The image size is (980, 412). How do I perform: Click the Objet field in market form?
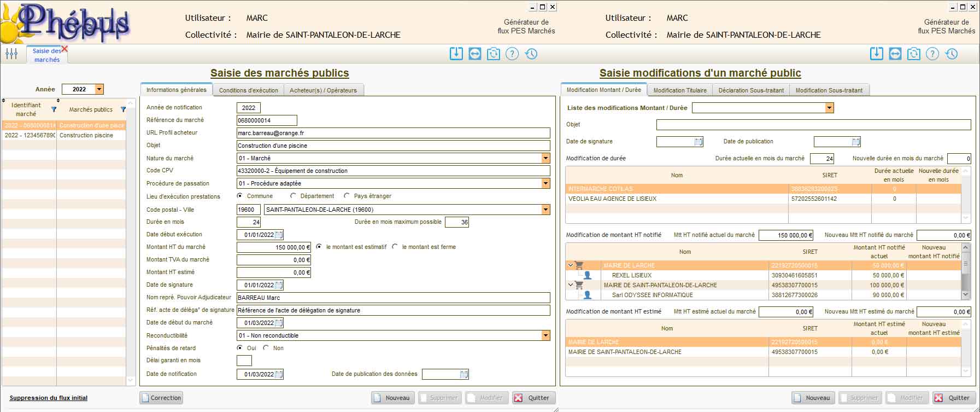(x=393, y=146)
